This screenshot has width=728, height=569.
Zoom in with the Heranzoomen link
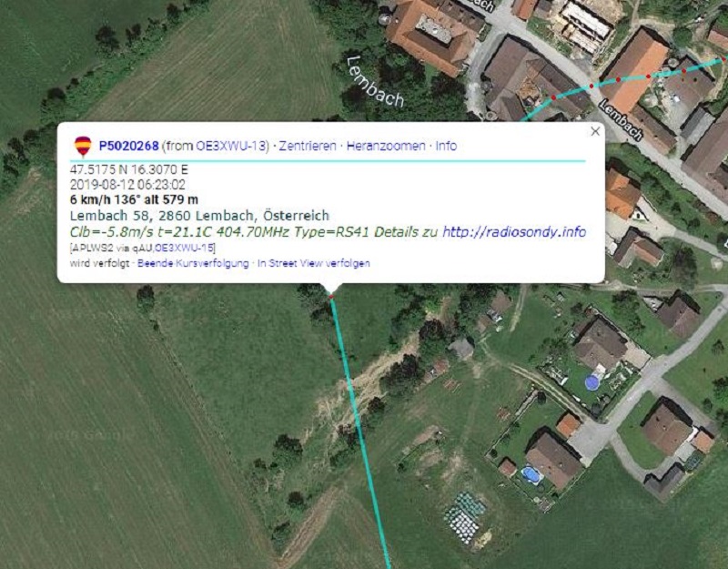[386, 146]
